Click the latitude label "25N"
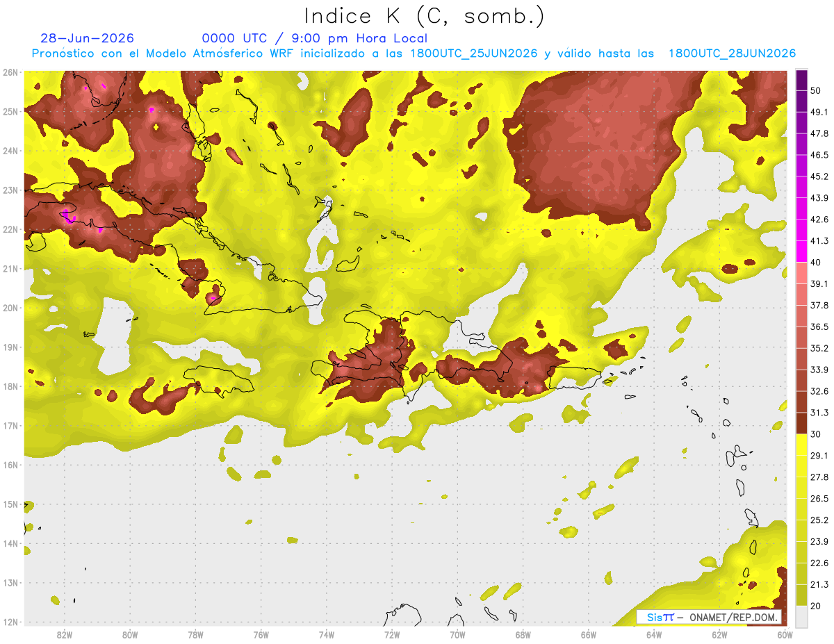 [x=10, y=112]
